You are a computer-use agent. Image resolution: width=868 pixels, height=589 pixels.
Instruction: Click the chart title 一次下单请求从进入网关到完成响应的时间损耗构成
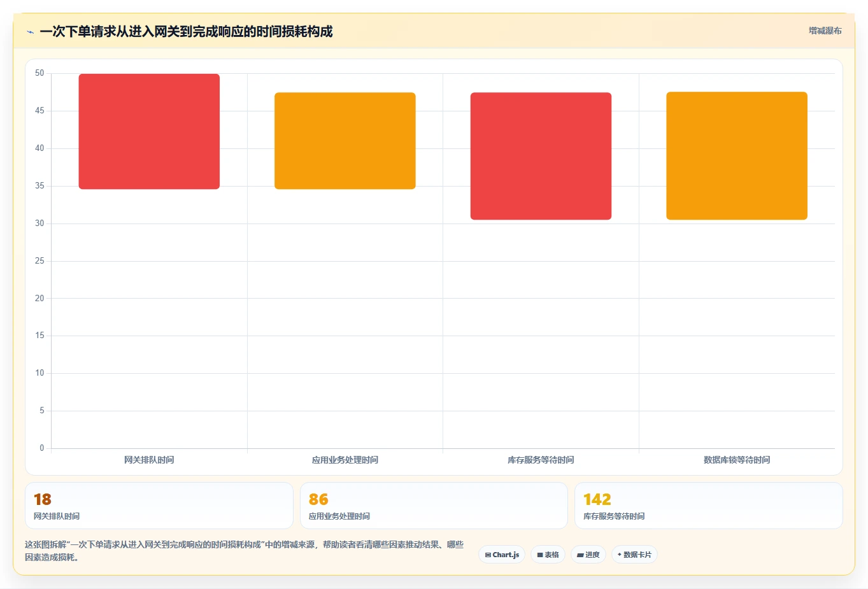coord(186,31)
